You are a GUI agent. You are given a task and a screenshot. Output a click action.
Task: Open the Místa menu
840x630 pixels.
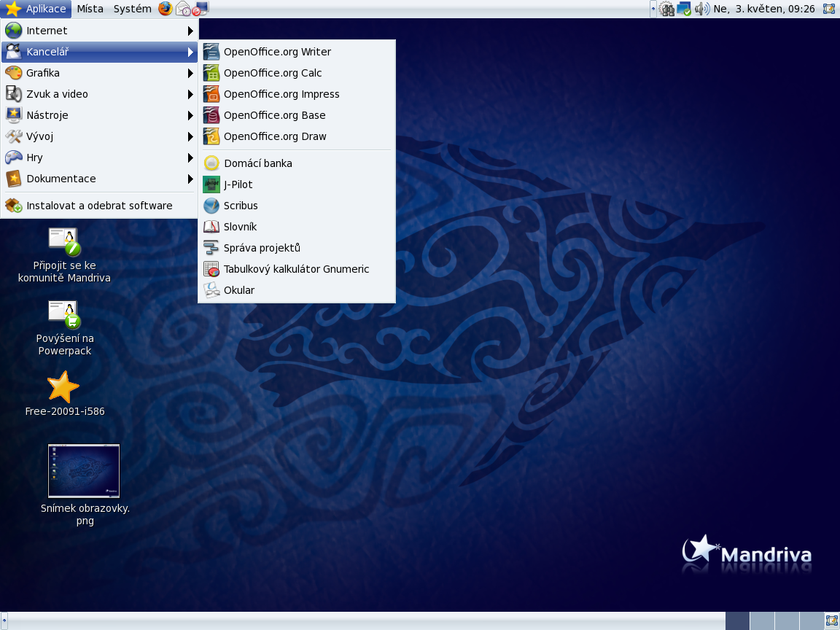[x=90, y=9]
